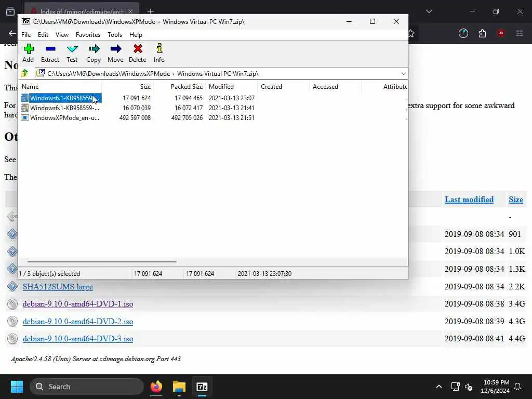
Task: Click the circular icon in Firefox toolbar
Action: coord(463,33)
